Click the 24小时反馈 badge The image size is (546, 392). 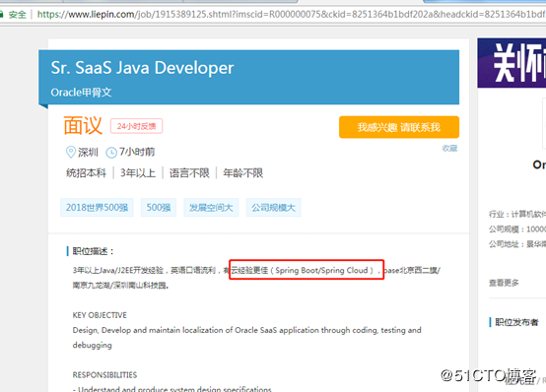[x=136, y=126]
